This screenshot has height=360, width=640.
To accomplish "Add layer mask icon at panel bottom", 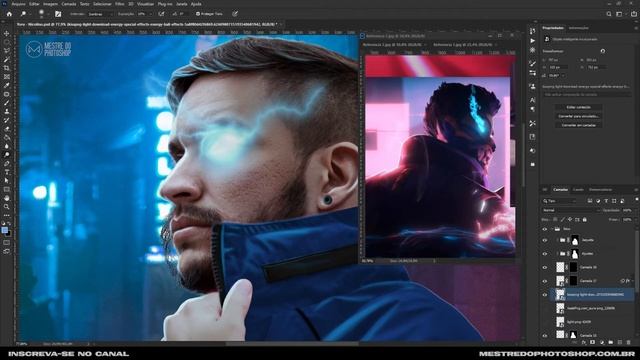I will click(593, 342).
